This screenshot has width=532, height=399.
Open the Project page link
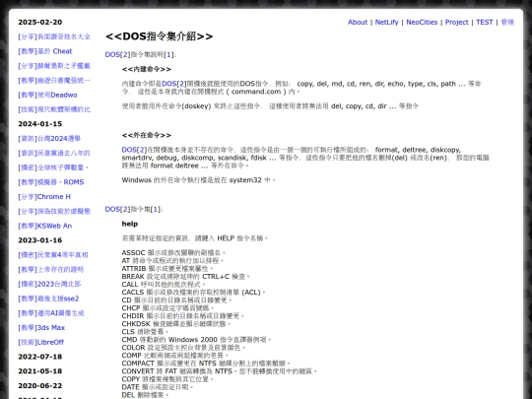[x=456, y=22]
